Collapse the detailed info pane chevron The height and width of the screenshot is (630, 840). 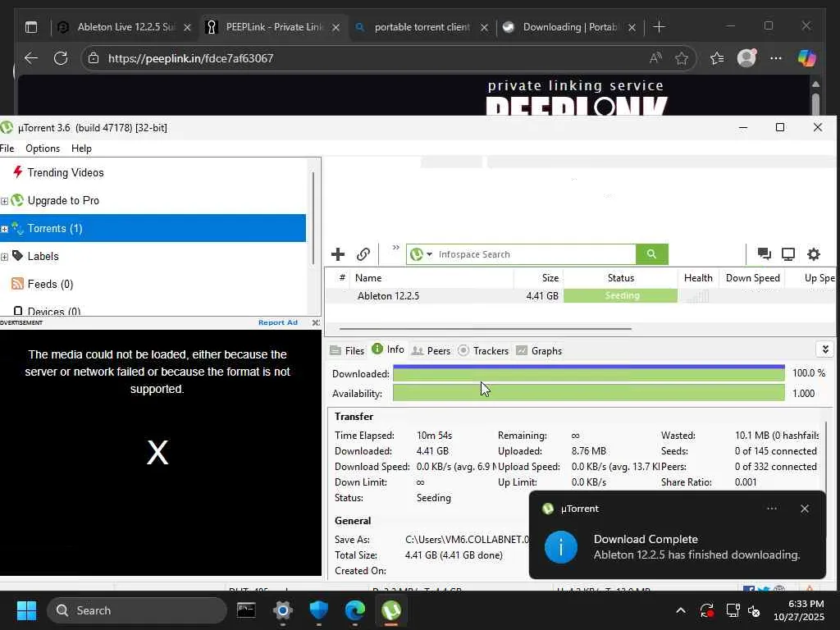click(x=825, y=349)
